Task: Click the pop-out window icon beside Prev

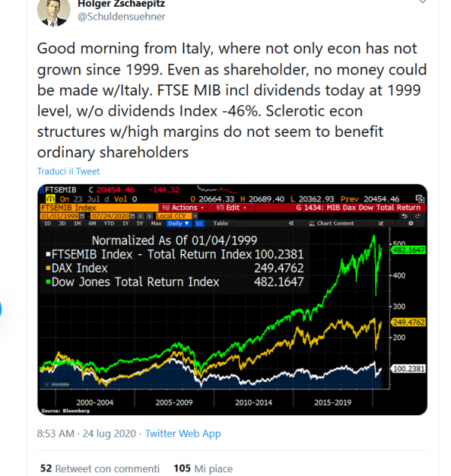Action: point(419,199)
